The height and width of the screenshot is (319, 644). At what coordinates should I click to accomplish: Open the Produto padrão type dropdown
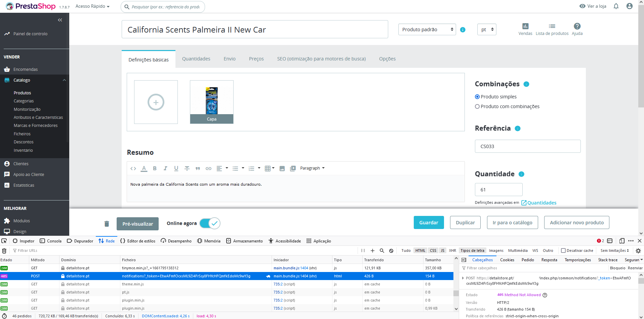click(x=427, y=30)
